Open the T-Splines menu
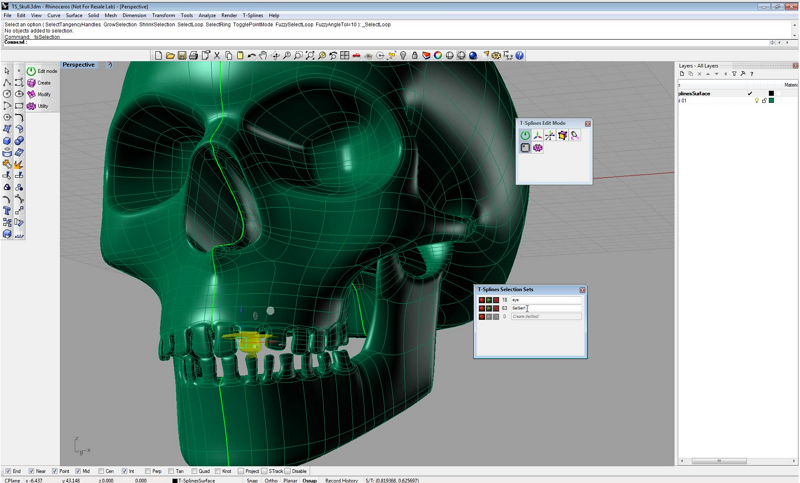This screenshot has height=483, width=800. pyautogui.click(x=253, y=16)
